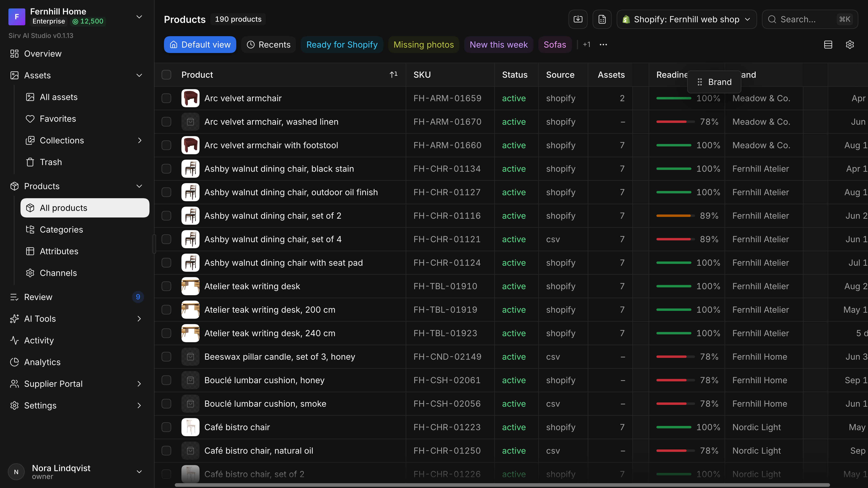This screenshot has height=488, width=868.
Task: Collapse the Assets section chevron
Action: (139, 76)
